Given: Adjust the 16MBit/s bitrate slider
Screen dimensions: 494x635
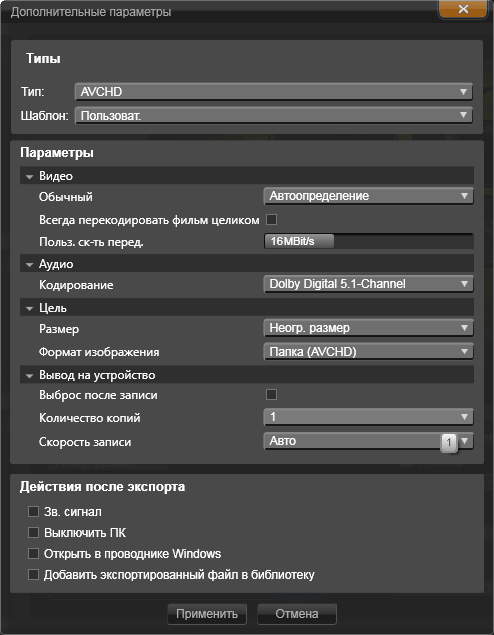Looking at the screenshot, I should point(368,241).
